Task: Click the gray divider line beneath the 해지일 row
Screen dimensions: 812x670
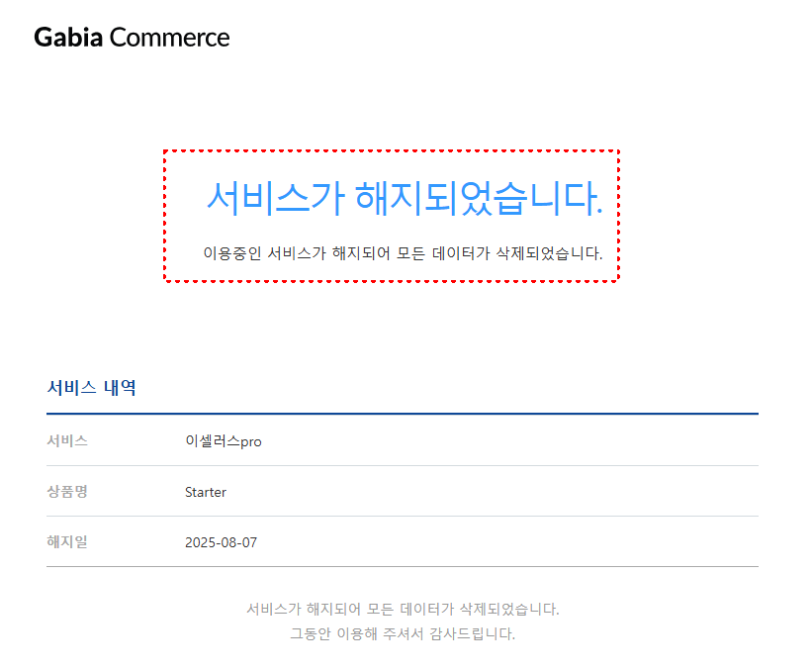Action: (x=402, y=566)
